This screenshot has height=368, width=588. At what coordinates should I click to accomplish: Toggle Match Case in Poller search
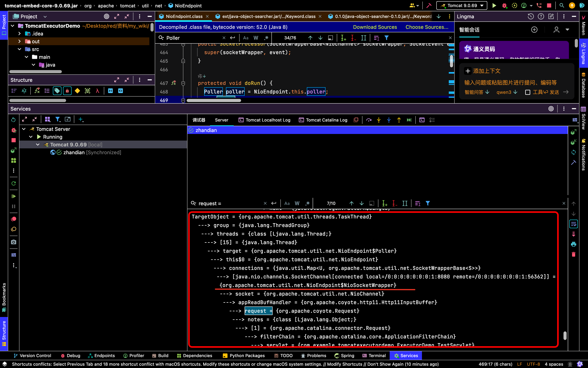click(x=246, y=38)
